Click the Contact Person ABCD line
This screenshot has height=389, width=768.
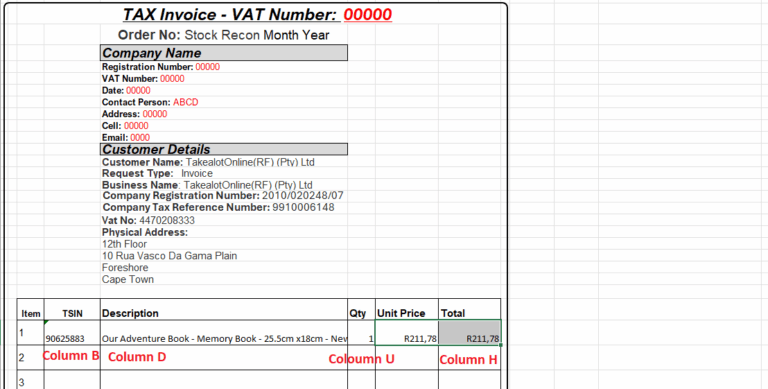150,102
